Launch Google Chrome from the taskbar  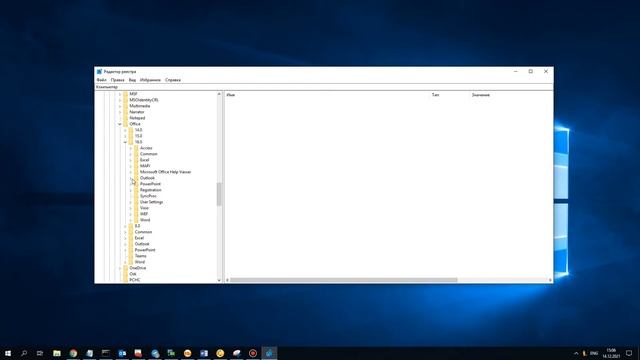[73, 353]
